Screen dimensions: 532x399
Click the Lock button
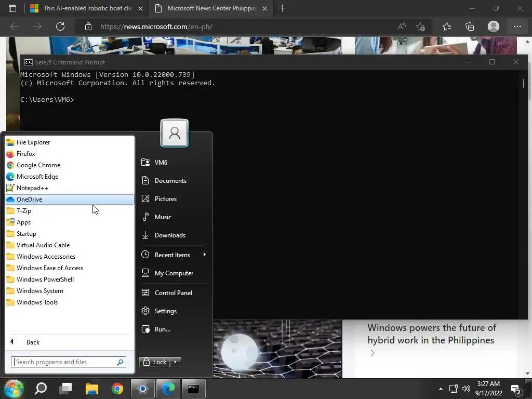point(155,362)
